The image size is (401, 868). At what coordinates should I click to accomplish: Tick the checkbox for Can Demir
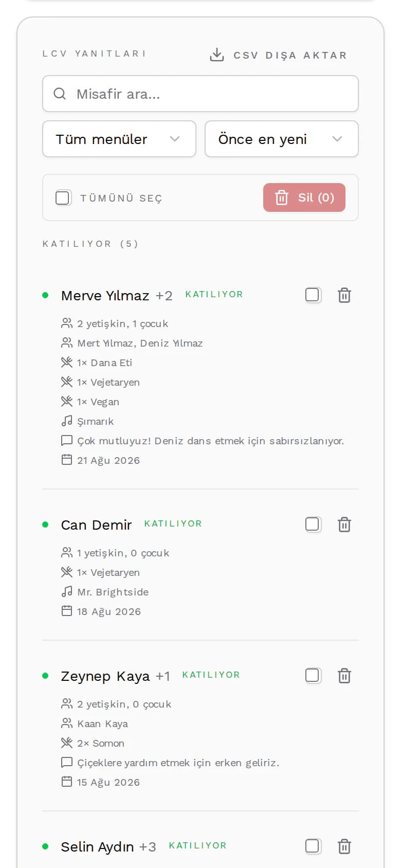click(313, 524)
